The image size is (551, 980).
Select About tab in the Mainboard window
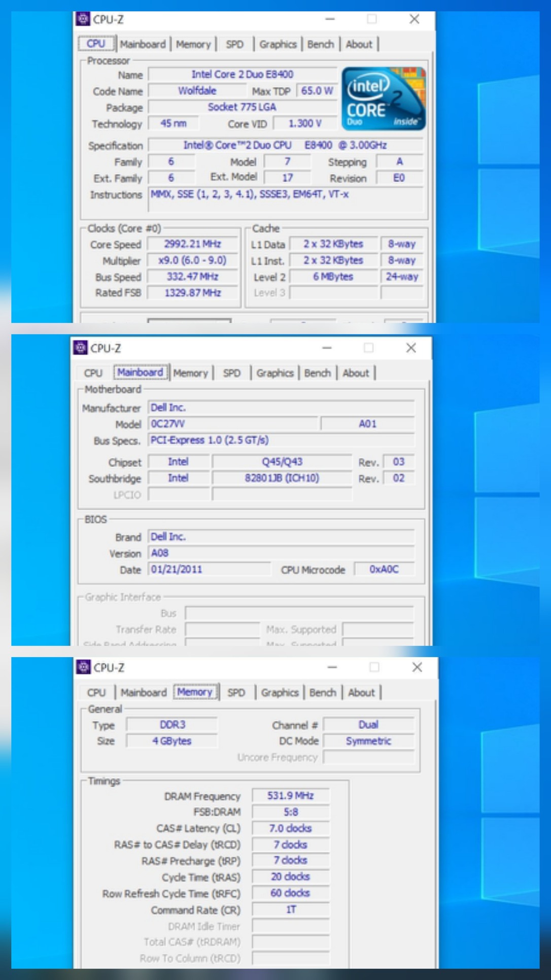coord(356,373)
